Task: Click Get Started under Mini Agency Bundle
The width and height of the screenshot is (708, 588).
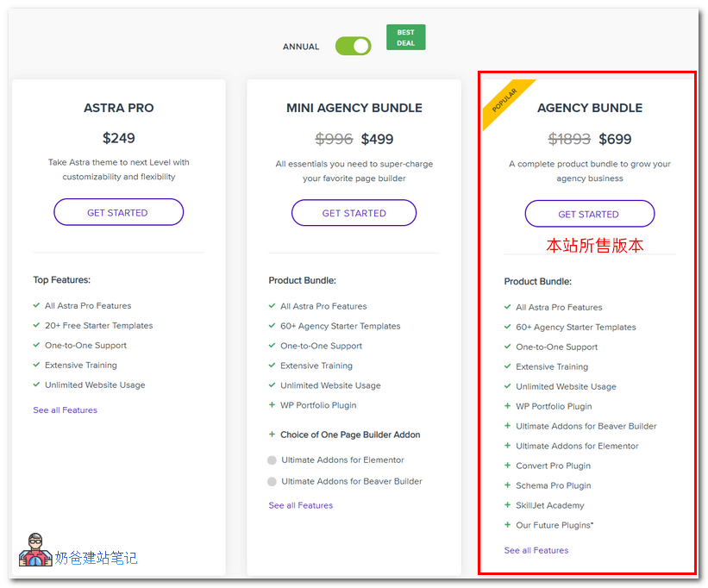Action: pyautogui.click(x=354, y=213)
